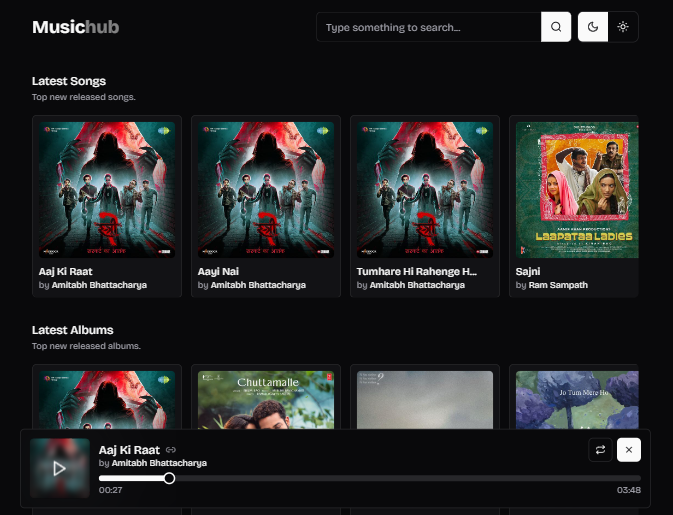
Task: Click 'Top new released albums.' subtitle
Action: point(86,346)
